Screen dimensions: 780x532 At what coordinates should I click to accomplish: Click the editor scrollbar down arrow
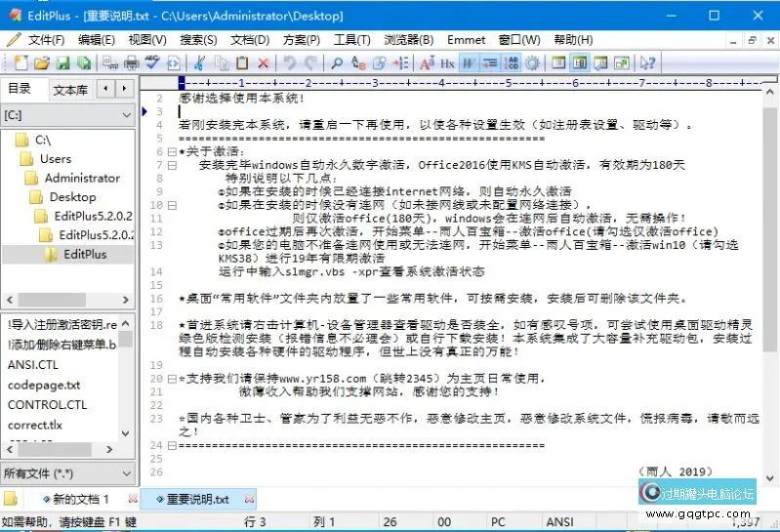[769, 478]
